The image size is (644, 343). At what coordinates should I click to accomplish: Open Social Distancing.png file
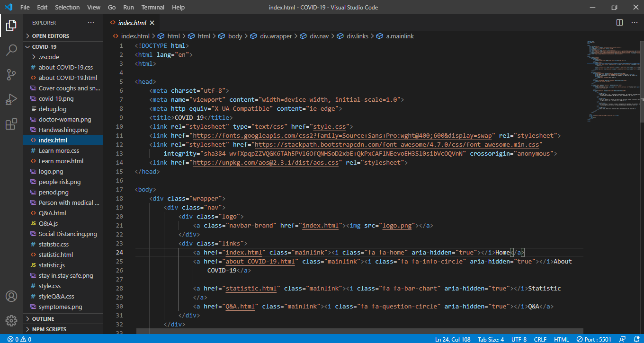63,234
